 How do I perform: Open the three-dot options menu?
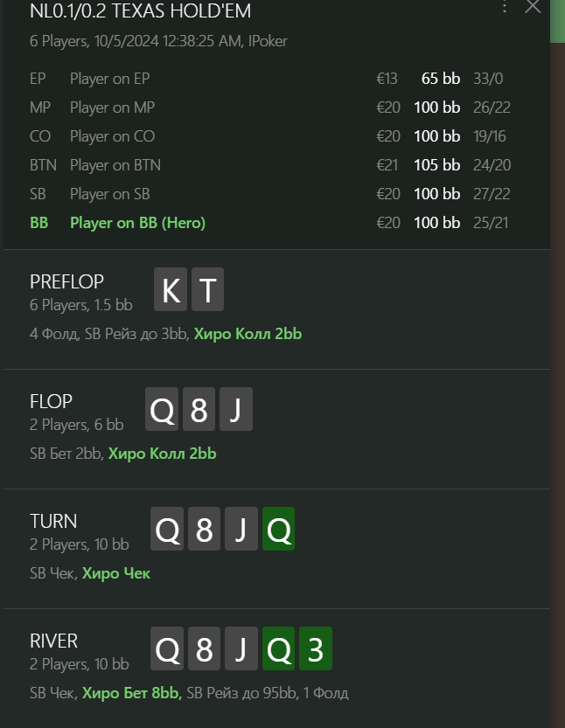pyautogui.click(x=505, y=8)
